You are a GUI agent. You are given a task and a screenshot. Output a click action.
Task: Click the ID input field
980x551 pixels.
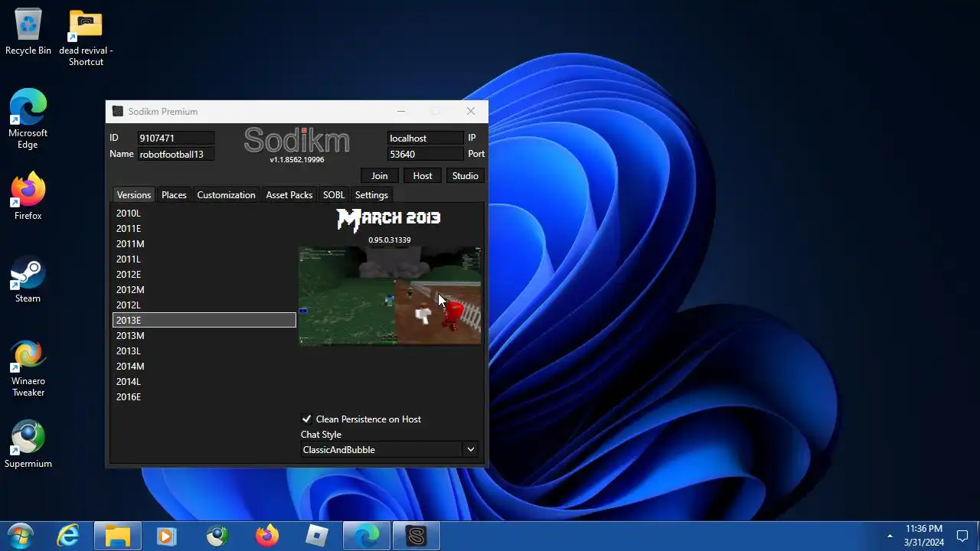click(x=176, y=139)
